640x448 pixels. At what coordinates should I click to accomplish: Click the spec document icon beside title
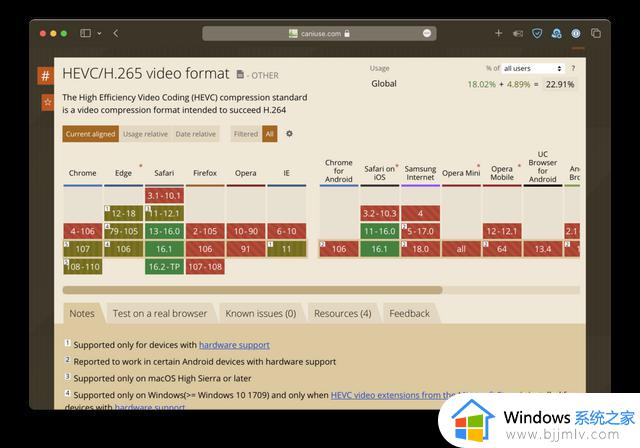tap(240, 74)
